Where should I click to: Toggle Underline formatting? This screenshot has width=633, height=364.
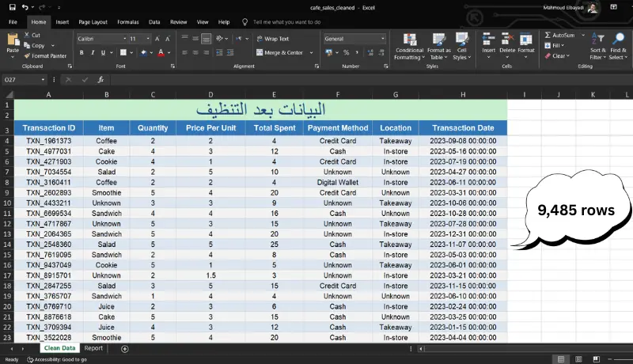[104, 52]
